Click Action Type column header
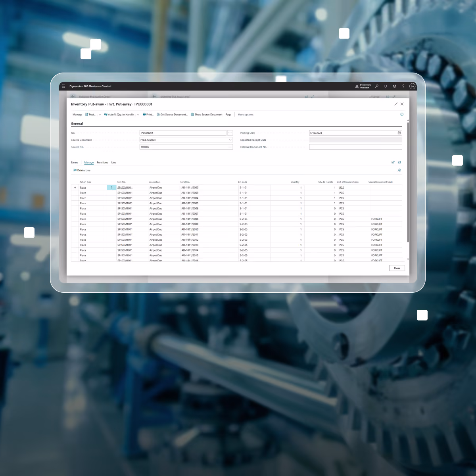476x476 pixels. click(86, 182)
